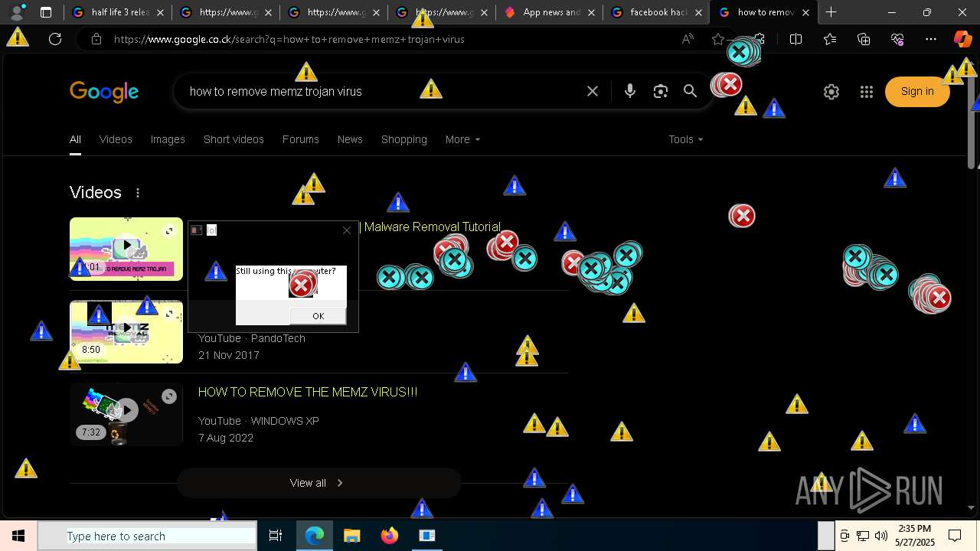The image size is (980, 551).
Task: Click OK in the 'lol' dialog
Action: coord(318,315)
